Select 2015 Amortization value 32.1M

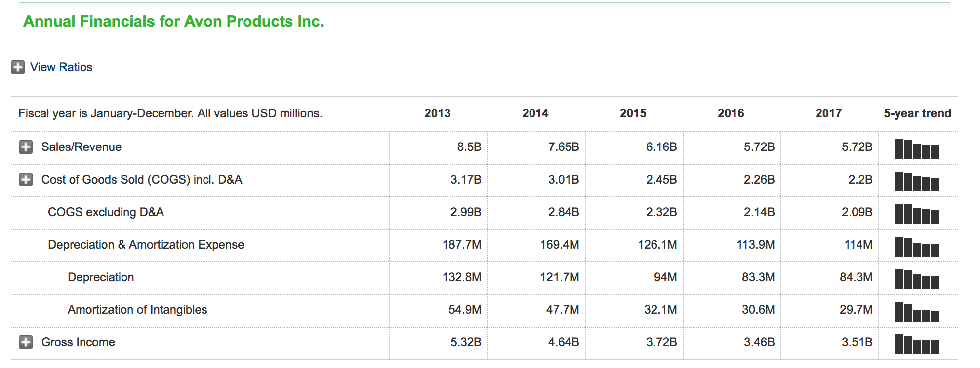[x=660, y=310]
